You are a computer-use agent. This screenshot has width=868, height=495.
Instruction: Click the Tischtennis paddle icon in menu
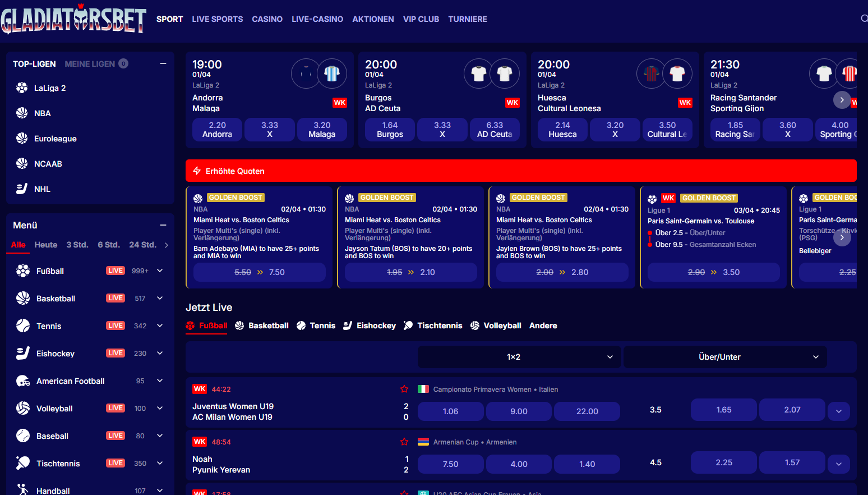click(x=23, y=463)
